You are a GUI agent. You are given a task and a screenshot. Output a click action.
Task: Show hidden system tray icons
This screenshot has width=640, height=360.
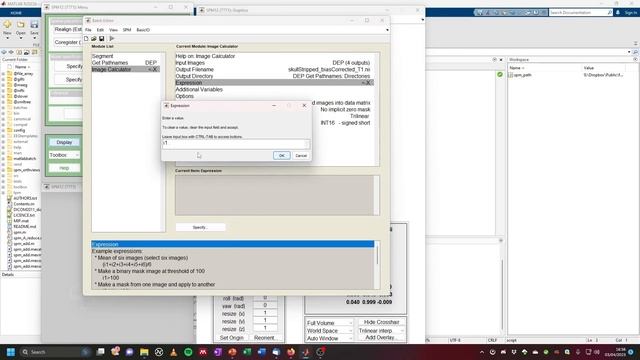click(x=482, y=352)
